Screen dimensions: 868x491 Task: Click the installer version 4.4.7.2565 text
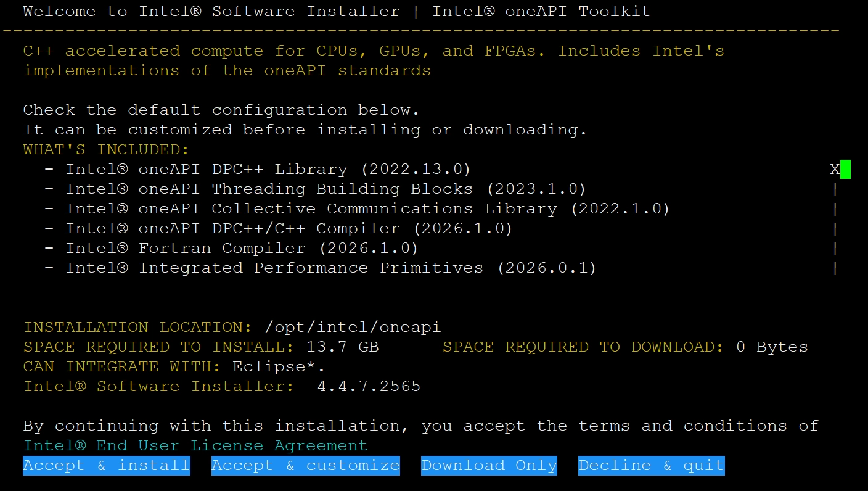click(369, 387)
